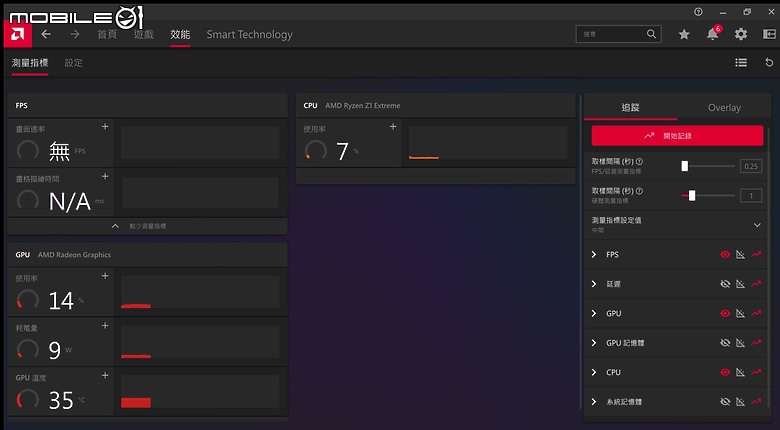This screenshot has width=780, height=430.
Task: Add GPU 使用率 metric with plus
Action: point(105,276)
